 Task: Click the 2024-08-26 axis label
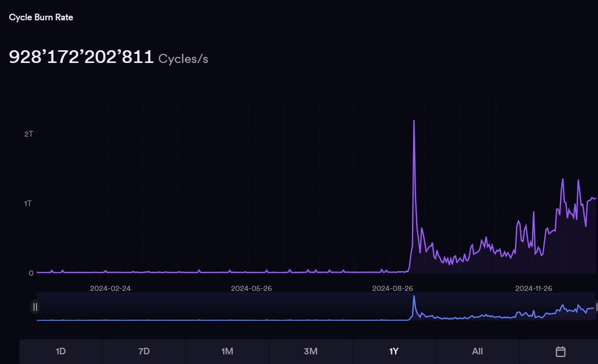[x=392, y=288]
